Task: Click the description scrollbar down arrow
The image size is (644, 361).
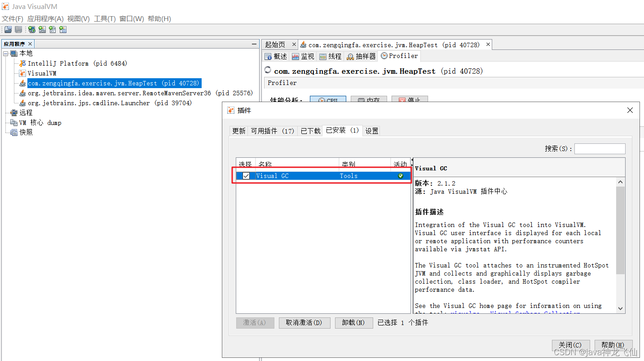Action: 621,309
